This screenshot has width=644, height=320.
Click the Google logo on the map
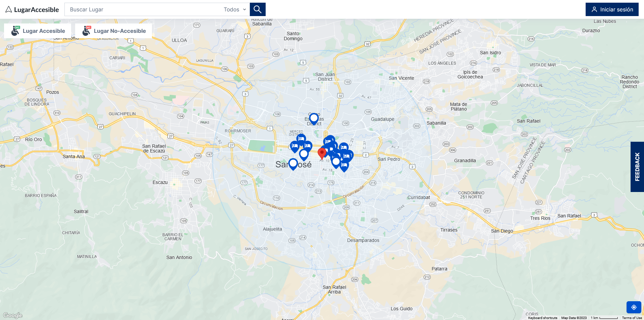[x=13, y=315]
